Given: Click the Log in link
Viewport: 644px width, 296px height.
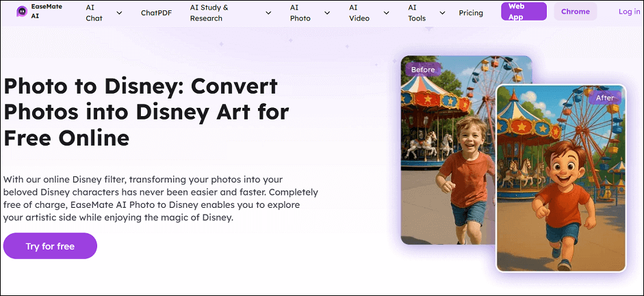Looking at the screenshot, I should coord(629,12).
